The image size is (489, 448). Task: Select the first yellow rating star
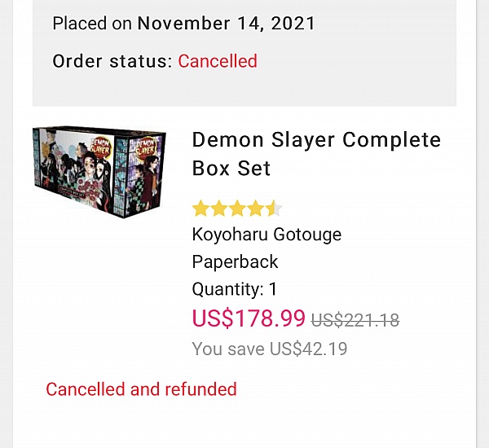pyautogui.click(x=200, y=209)
